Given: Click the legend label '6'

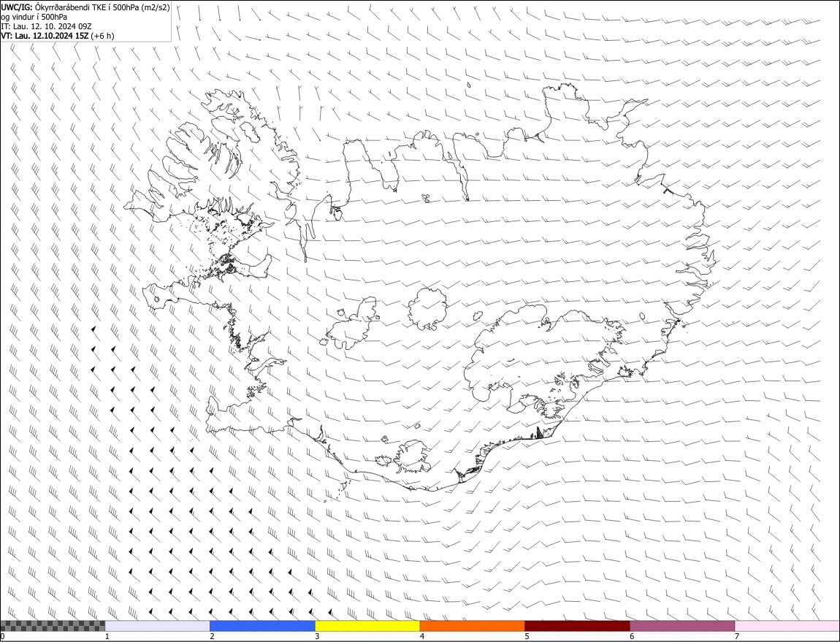Looking at the screenshot, I should tap(632, 637).
